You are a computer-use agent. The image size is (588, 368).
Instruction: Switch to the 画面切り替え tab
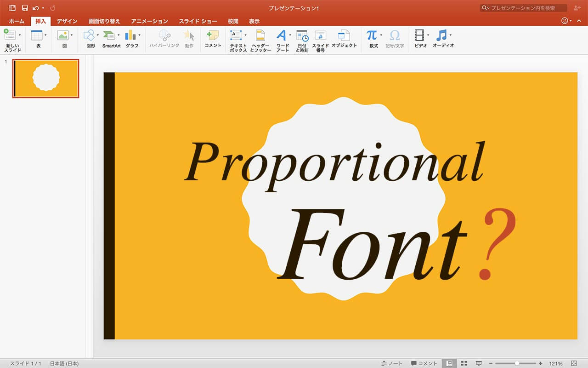pos(104,21)
